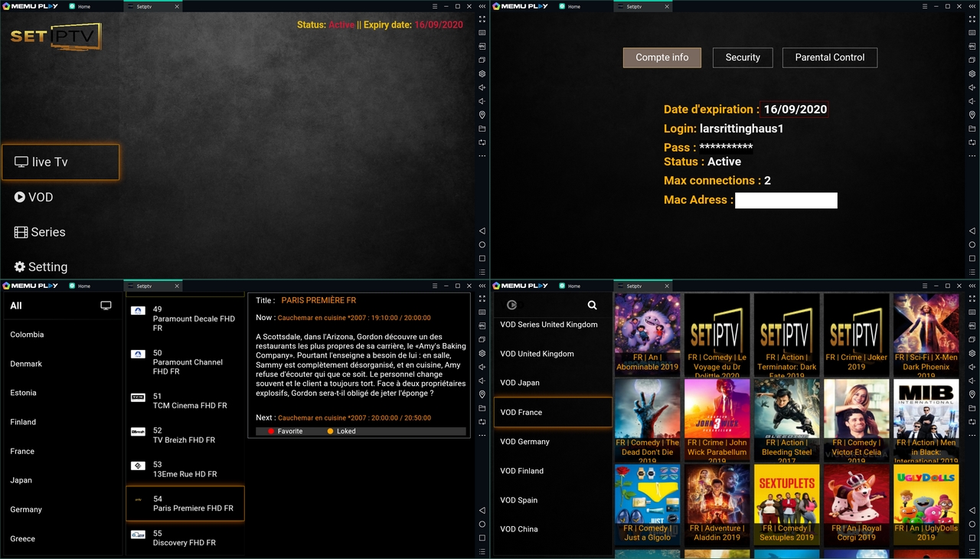The height and width of the screenshot is (559, 980).
Task: Open settings gear in account info window sidebar
Action: 972,74
